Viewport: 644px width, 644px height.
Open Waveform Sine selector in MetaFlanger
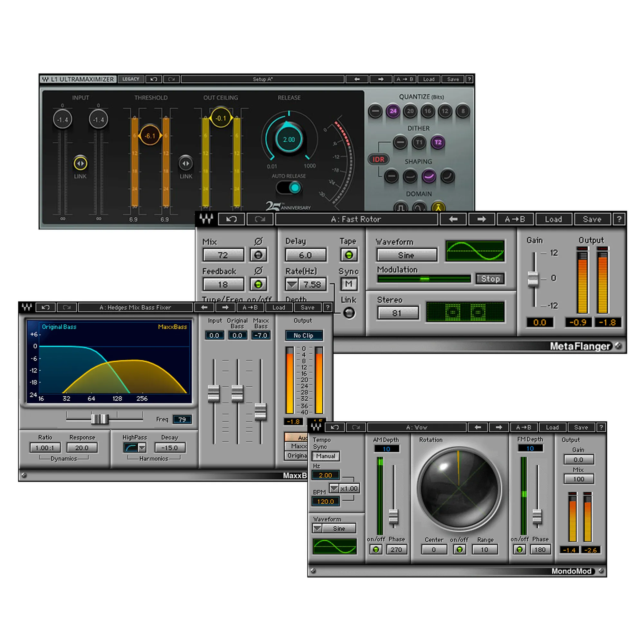(407, 255)
